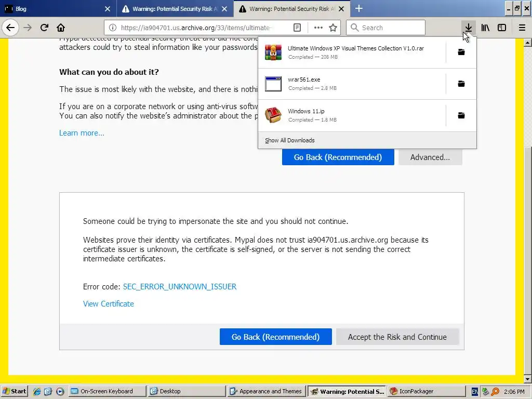Viewport: 532px width, 399px height.
Task: Open the browser home page
Action: pos(61,28)
